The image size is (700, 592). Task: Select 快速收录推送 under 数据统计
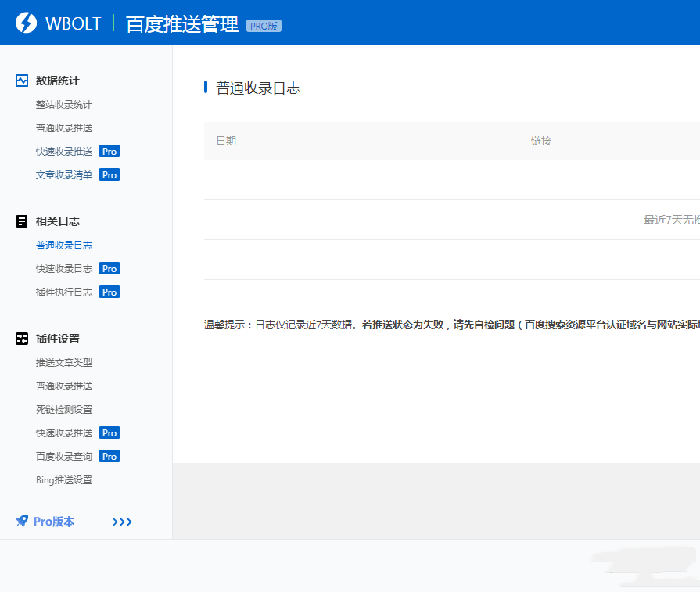pyautogui.click(x=64, y=152)
